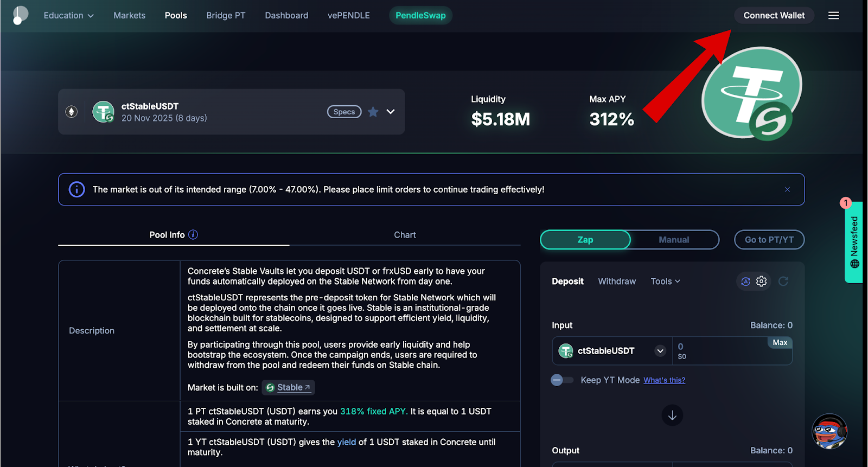Open the Stable market link
The width and height of the screenshot is (868, 467).
(288, 387)
